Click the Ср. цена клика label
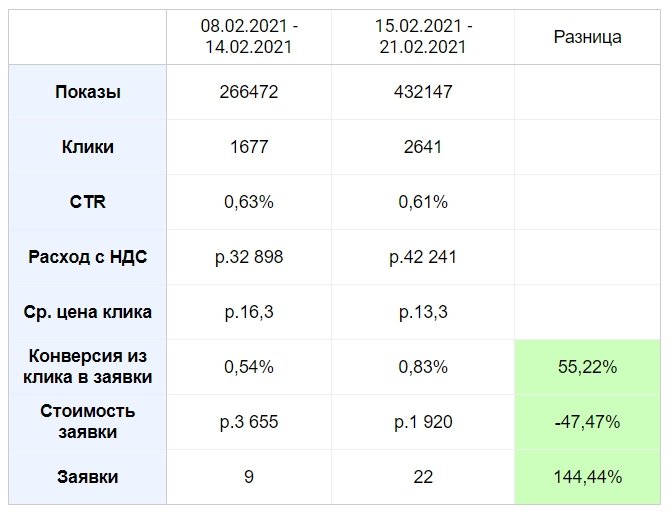The height and width of the screenshot is (514, 670). coord(88,312)
